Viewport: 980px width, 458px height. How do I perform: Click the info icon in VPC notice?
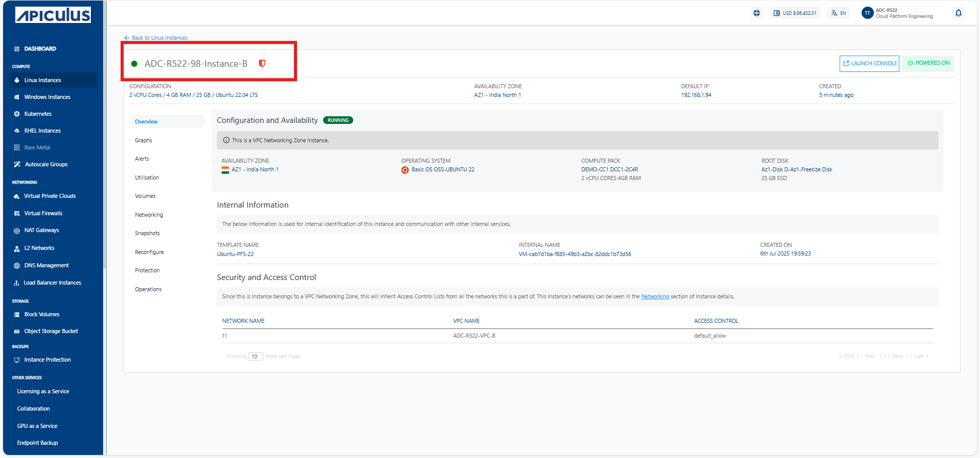coord(226,140)
